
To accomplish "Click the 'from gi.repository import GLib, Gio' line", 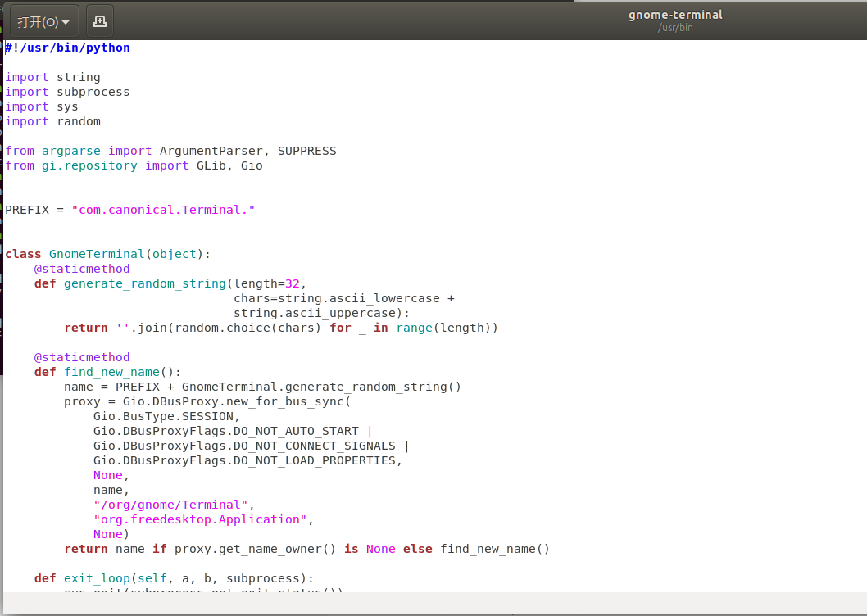I will coord(134,165).
